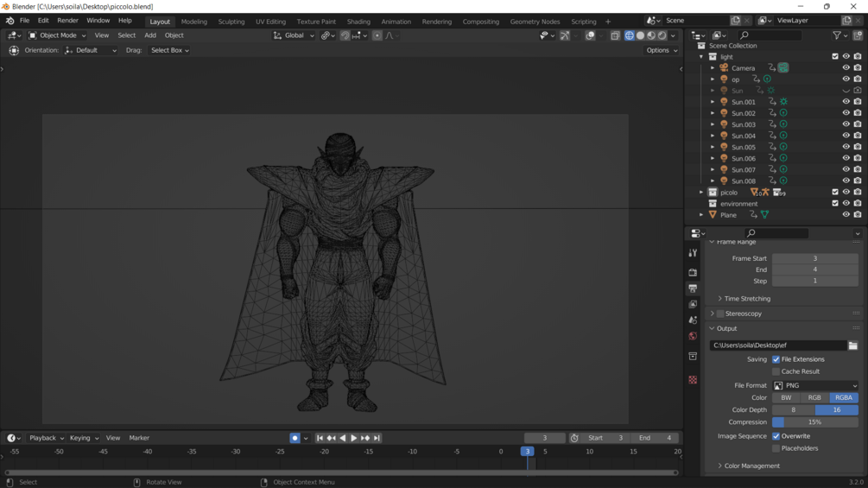
Task: Open the Output properties tab icon
Action: pyautogui.click(x=693, y=288)
